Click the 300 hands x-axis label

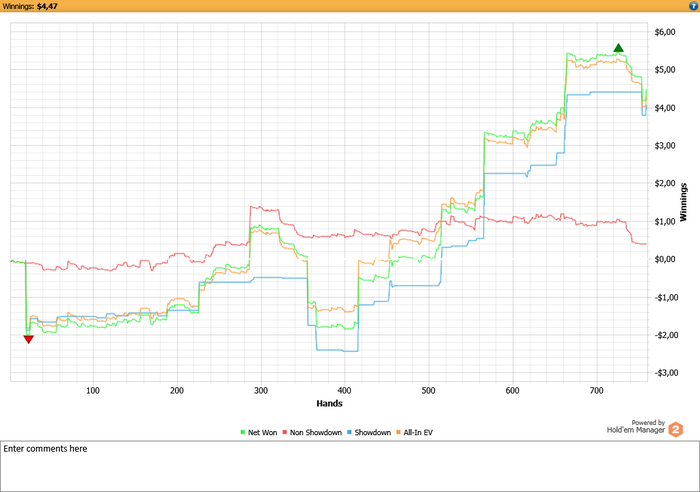261,391
